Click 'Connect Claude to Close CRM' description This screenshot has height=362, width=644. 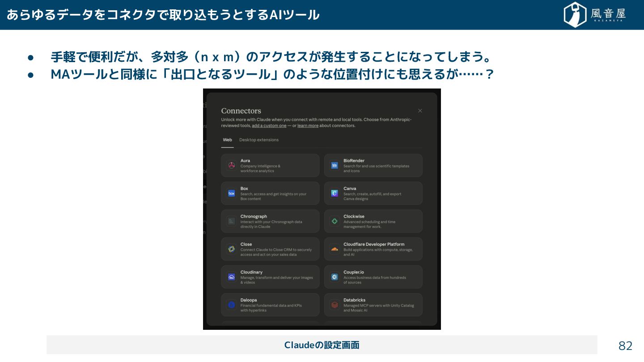tap(276, 252)
